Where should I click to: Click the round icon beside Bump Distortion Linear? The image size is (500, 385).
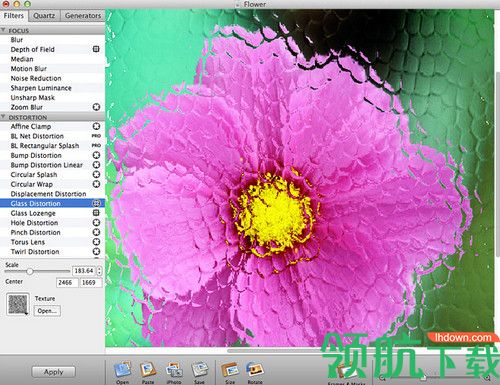[x=96, y=165]
